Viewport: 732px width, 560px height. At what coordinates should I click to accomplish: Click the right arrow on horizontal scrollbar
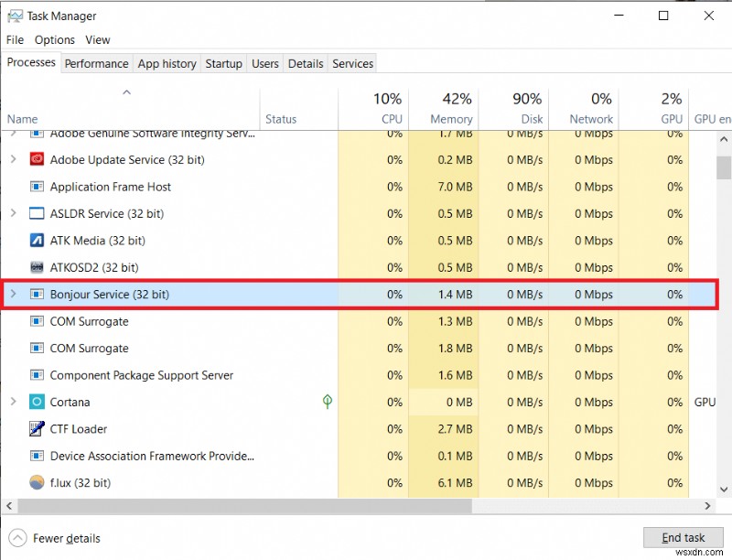pos(708,505)
